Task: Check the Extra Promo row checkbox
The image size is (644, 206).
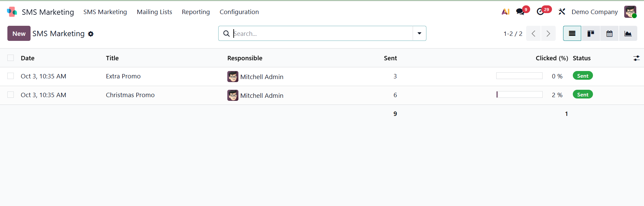Action: click(x=11, y=76)
